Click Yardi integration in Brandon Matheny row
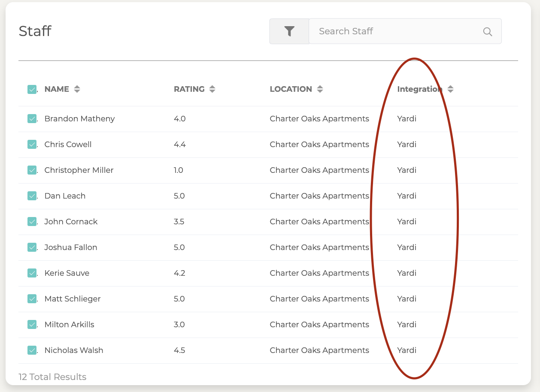540x392 pixels. (x=407, y=119)
